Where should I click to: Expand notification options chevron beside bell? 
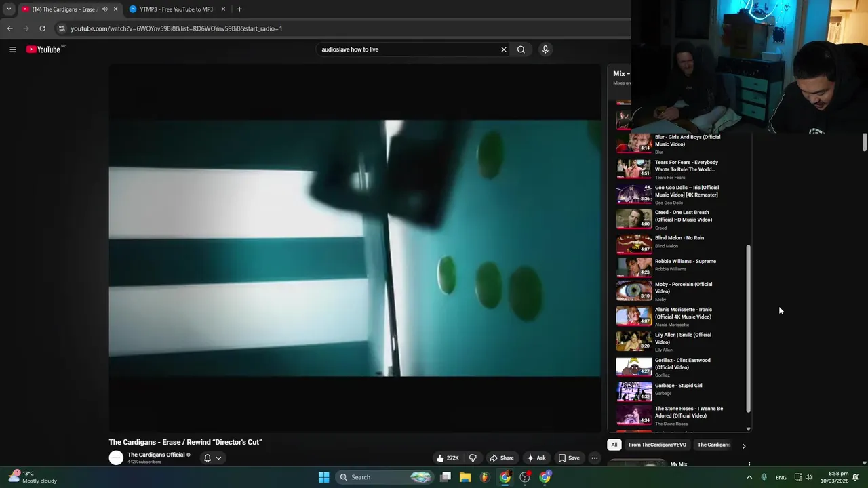[218, 457]
